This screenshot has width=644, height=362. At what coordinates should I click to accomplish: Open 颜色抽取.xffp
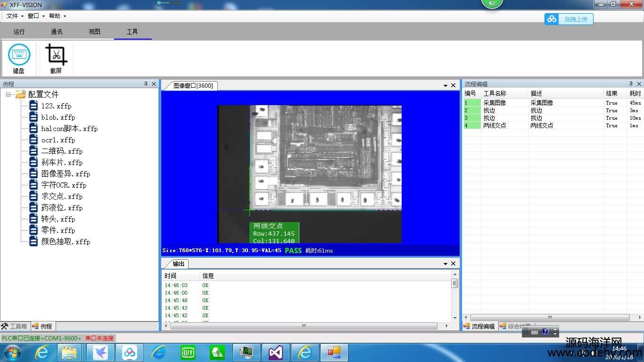66,242
